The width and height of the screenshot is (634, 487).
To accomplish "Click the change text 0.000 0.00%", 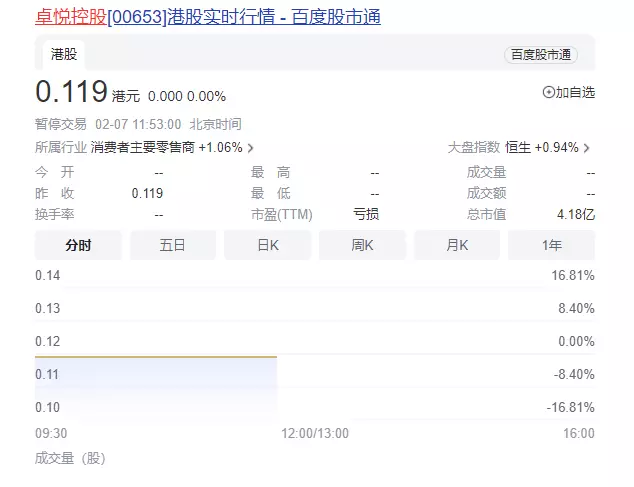I will tap(187, 96).
